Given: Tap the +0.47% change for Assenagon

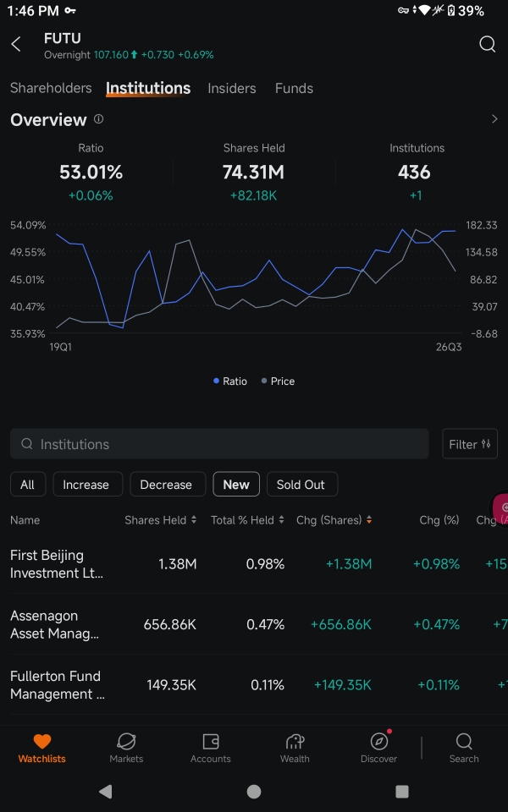Looking at the screenshot, I should pyautogui.click(x=437, y=624).
